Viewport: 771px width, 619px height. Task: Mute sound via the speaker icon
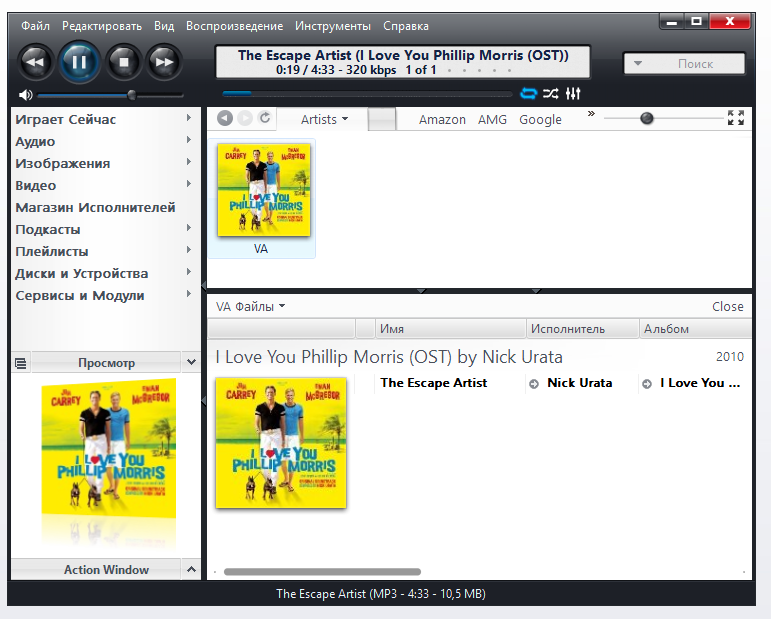click(26, 95)
